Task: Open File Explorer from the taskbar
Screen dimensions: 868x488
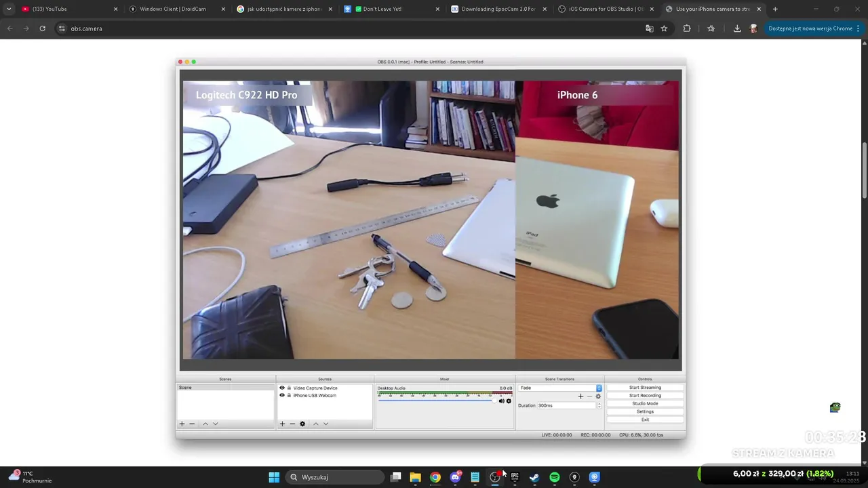Action: (x=415, y=477)
